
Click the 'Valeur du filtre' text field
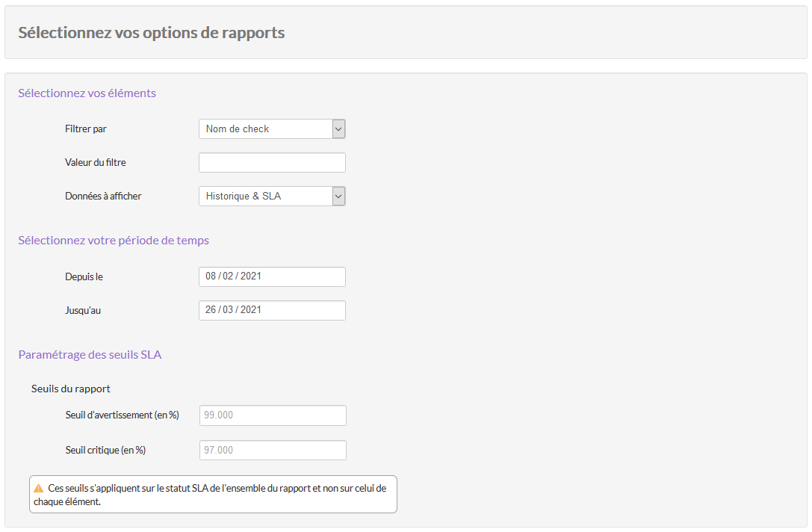tap(272, 163)
